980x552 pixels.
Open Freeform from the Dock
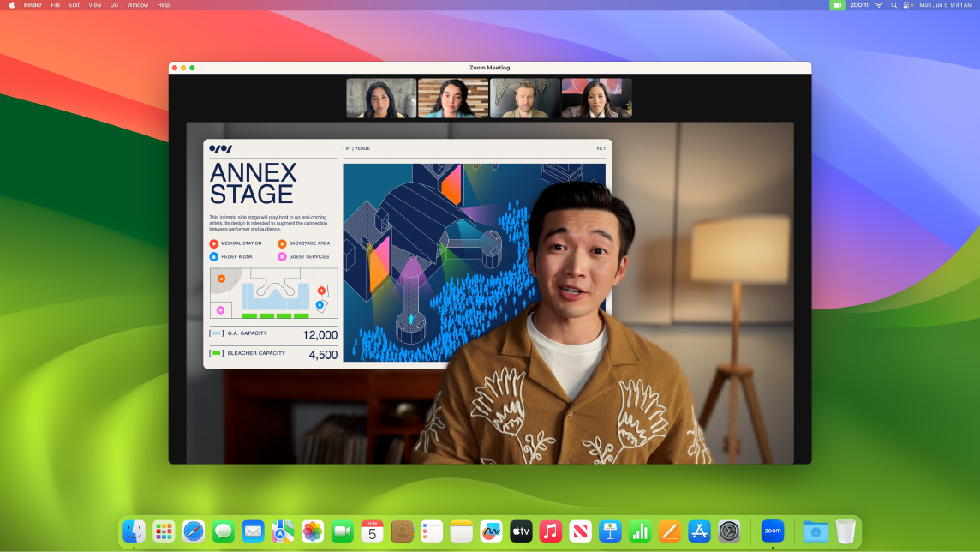(x=491, y=531)
